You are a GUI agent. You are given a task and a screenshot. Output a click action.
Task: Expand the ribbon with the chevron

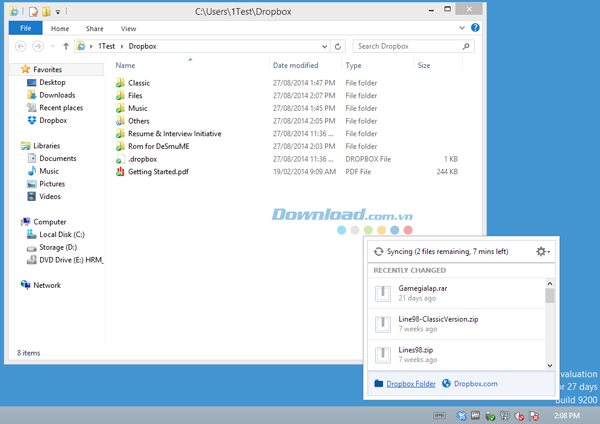[462, 29]
